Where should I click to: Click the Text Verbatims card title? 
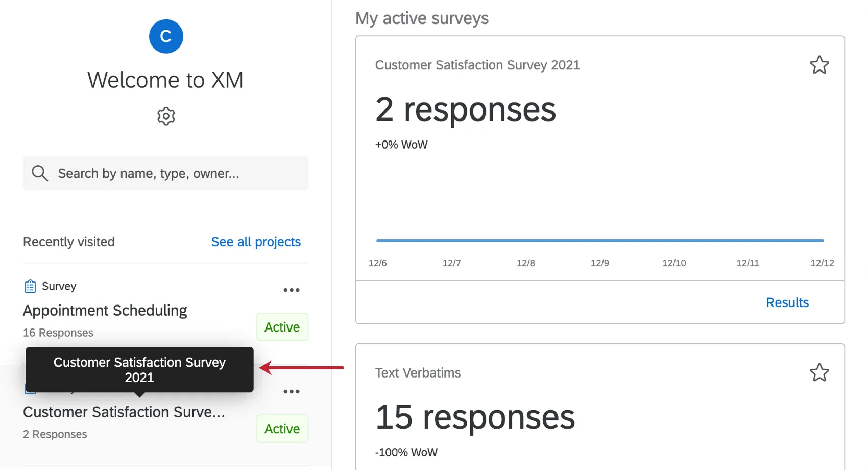click(418, 373)
